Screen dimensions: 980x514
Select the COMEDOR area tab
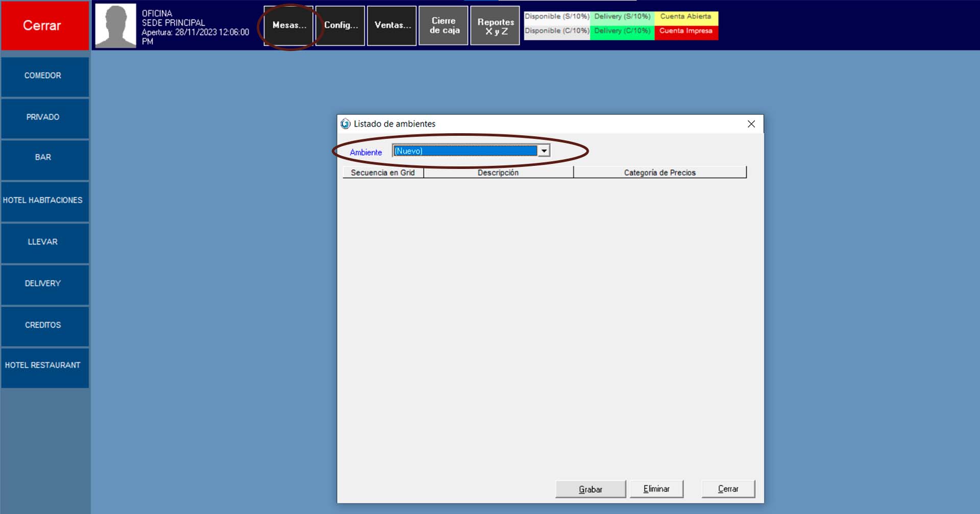click(44, 76)
